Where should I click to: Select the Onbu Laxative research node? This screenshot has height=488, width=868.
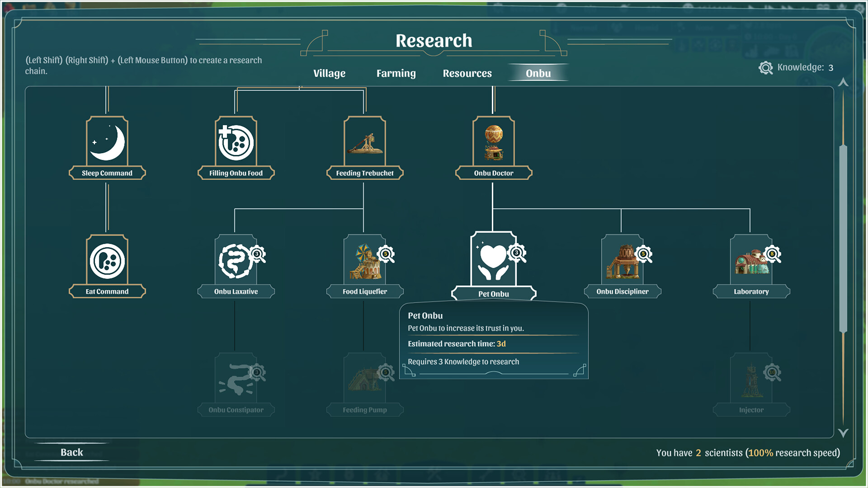(x=236, y=262)
